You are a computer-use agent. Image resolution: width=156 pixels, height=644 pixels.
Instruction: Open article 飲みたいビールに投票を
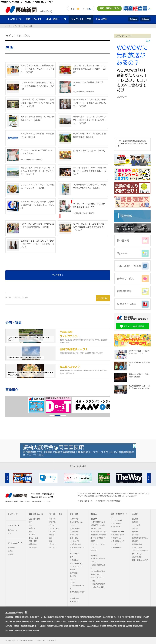point(30,121)
